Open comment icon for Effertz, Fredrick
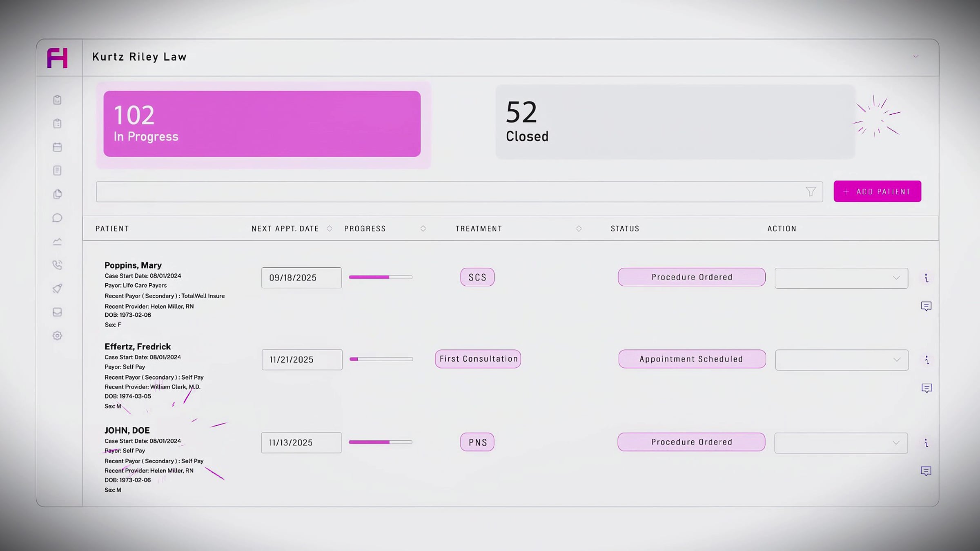980x551 pixels. [927, 388]
